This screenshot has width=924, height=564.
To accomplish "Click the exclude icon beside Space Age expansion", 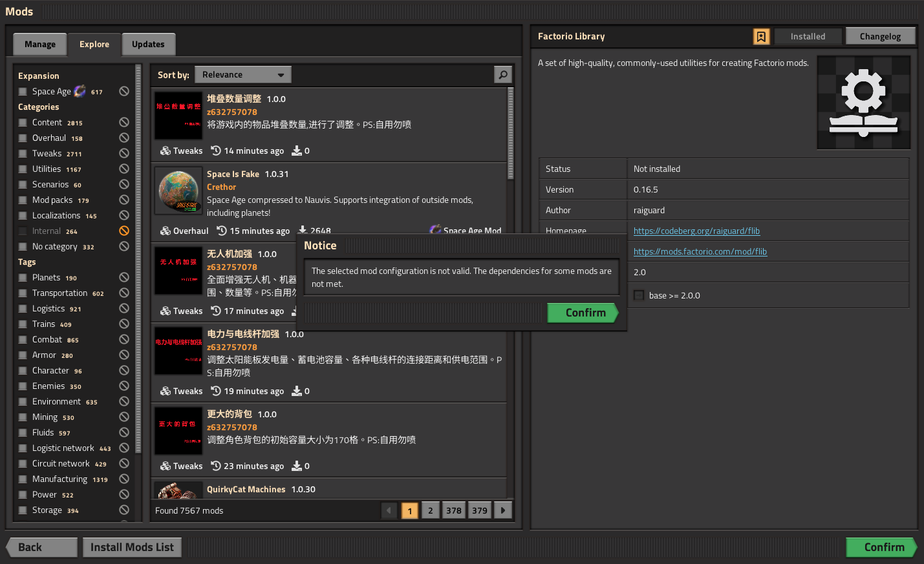I will [124, 90].
